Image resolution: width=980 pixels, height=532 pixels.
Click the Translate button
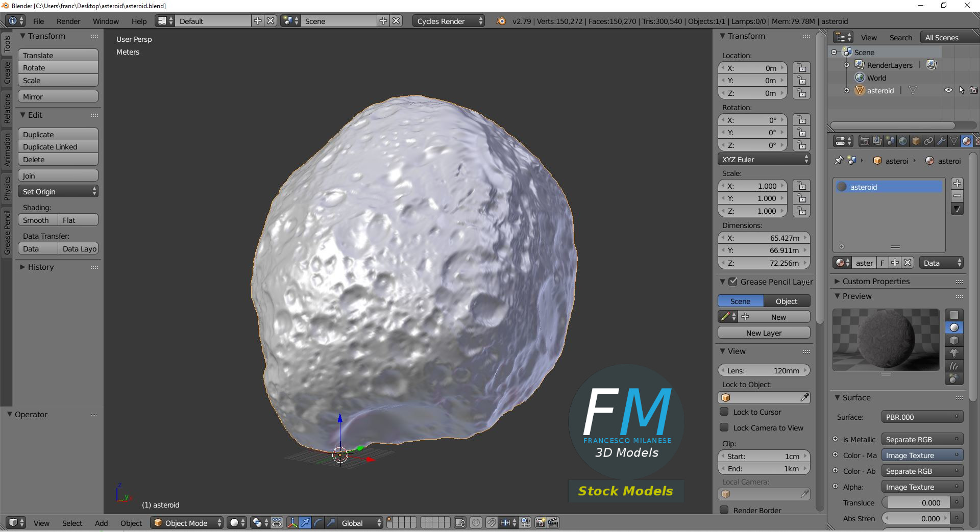pyautogui.click(x=58, y=55)
